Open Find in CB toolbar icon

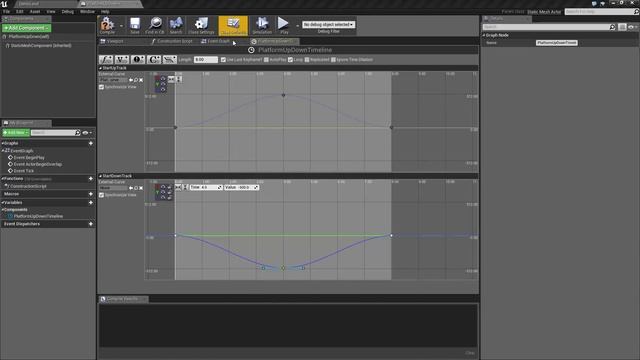pyautogui.click(x=155, y=25)
